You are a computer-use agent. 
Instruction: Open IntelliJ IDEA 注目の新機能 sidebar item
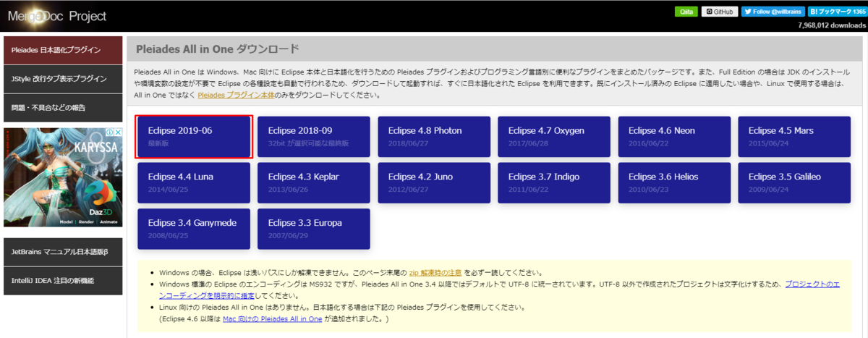63,281
